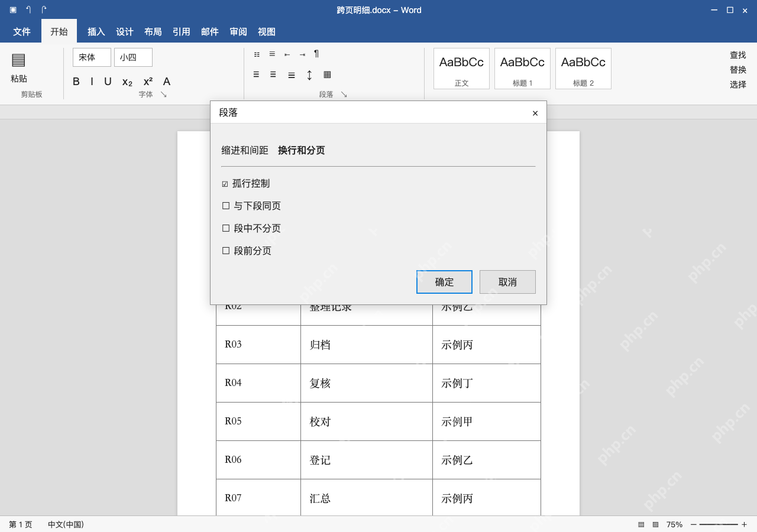Increase indent using the right arrow icon
The width and height of the screenshot is (757, 532).
[302, 54]
